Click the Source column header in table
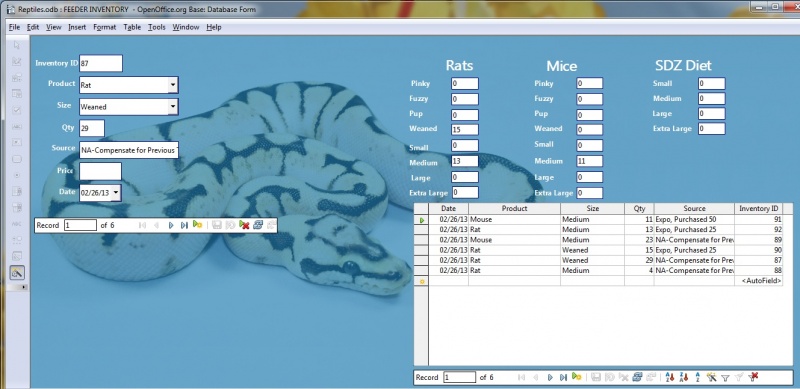This screenshot has width=800, height=389. 694,208
